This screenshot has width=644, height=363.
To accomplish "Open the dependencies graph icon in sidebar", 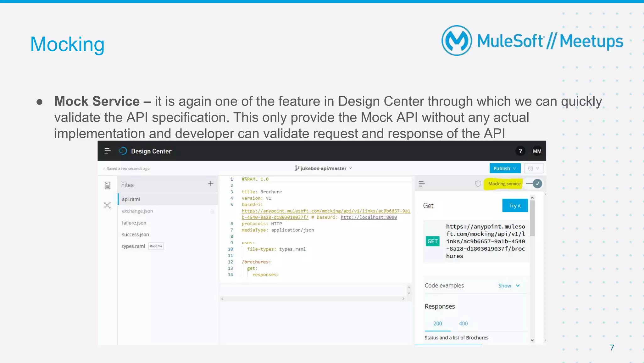I will (108, 206).
